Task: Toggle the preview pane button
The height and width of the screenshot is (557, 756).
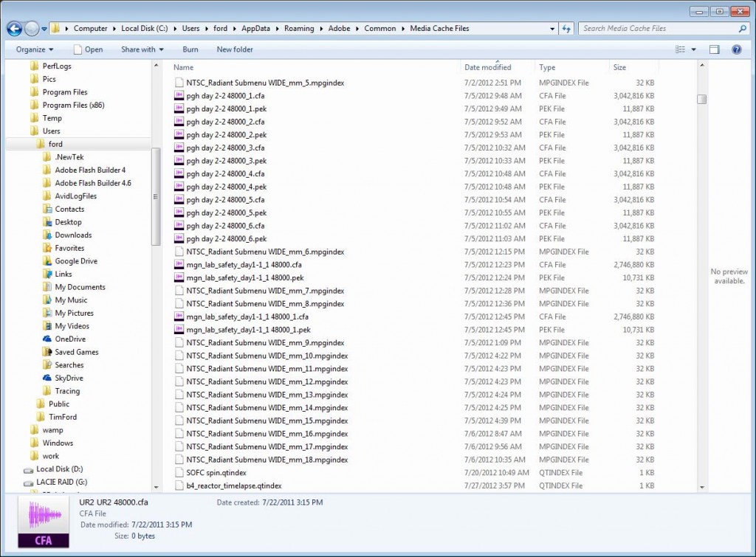Action: point(714,49)
